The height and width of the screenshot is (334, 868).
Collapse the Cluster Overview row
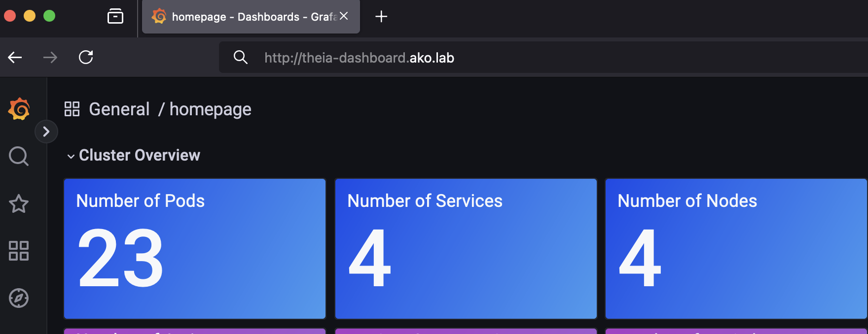point(71,156)
